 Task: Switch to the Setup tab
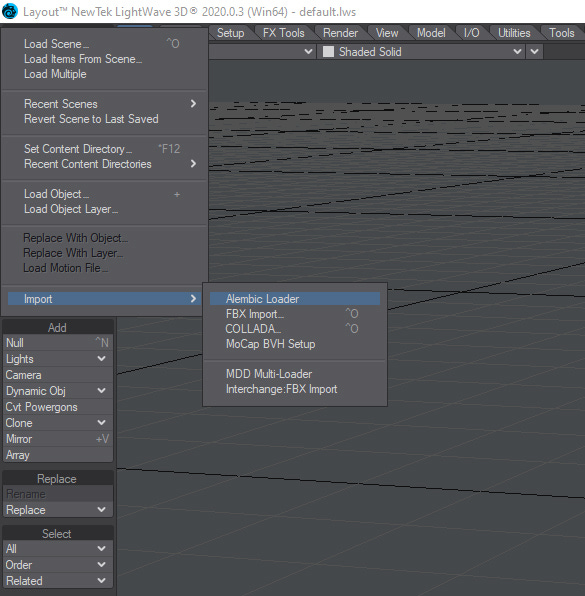pos(230,33)
